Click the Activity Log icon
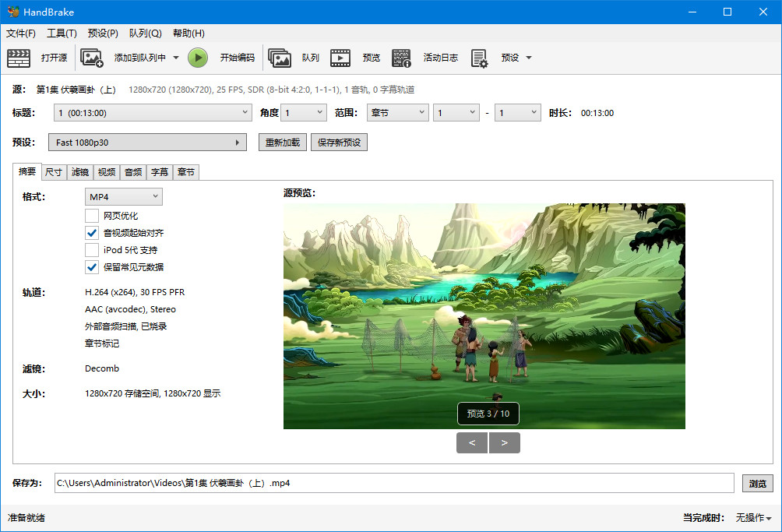The height and width of the screenshot is (532, 782). (x=401, y=58)
